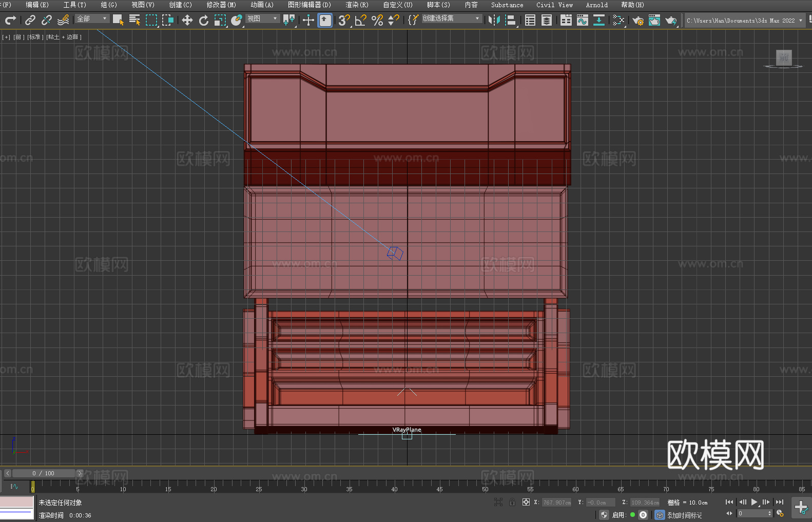Open Render Setup teapot-gear icon
Viewport: 812px width, 522px height.
coord(638,20)
